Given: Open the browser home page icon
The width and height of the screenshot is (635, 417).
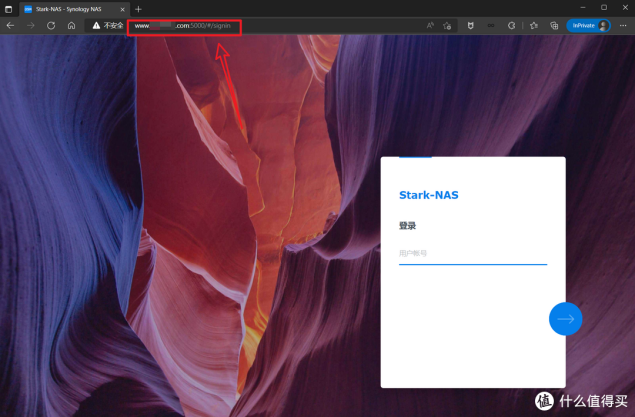Looking at the screenshot, I should (x=71, y=26).
